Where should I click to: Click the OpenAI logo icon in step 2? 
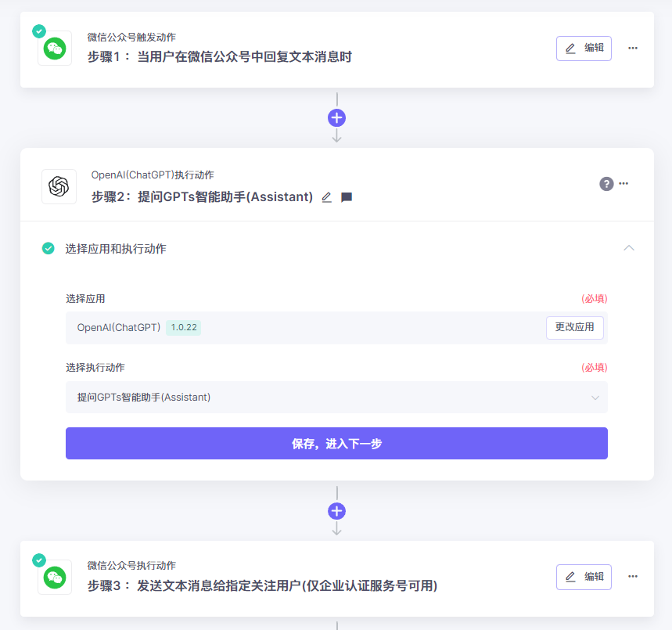(59, 186)
